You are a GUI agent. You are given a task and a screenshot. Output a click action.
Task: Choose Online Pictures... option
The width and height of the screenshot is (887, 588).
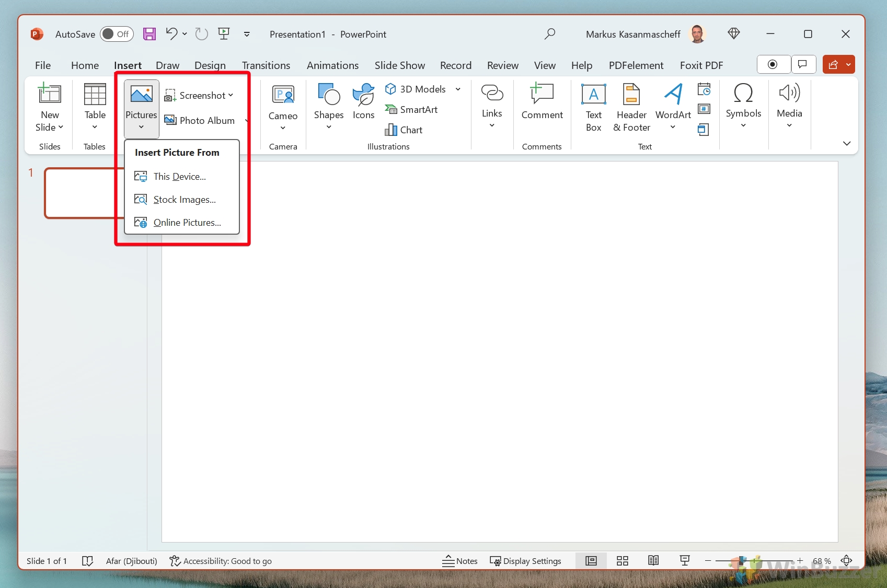[182, 222]
